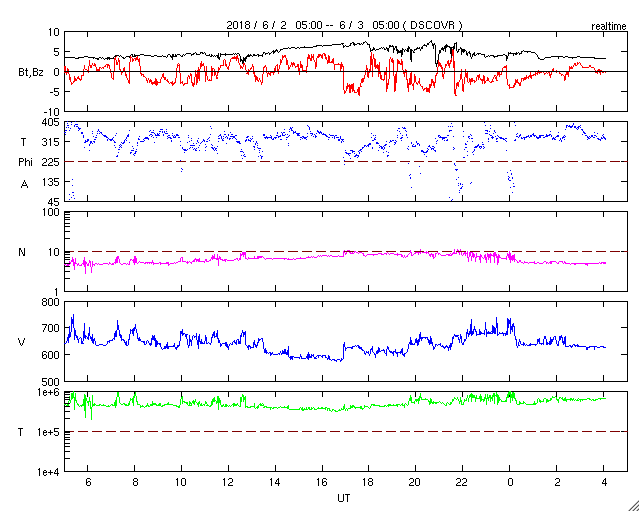Click the '1' tick on density axis
The width and height of the screenshot is (640, 512).
click(x=58, y=292)
